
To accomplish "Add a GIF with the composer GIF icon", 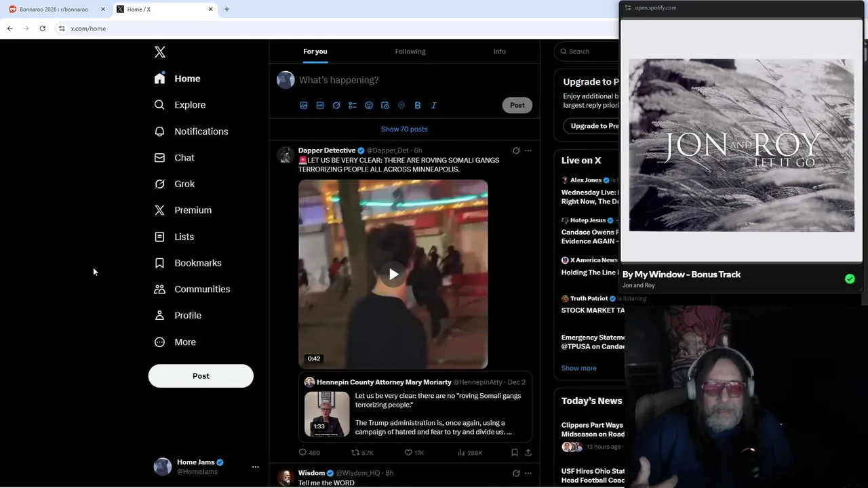I will pos(320,105).
